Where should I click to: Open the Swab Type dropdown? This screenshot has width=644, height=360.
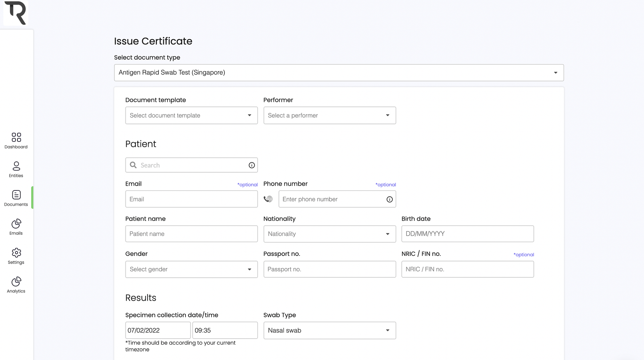(x=330, y=330)
